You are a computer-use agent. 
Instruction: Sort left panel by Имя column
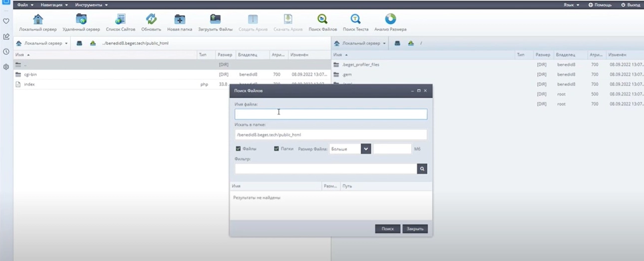pos(105,54)
